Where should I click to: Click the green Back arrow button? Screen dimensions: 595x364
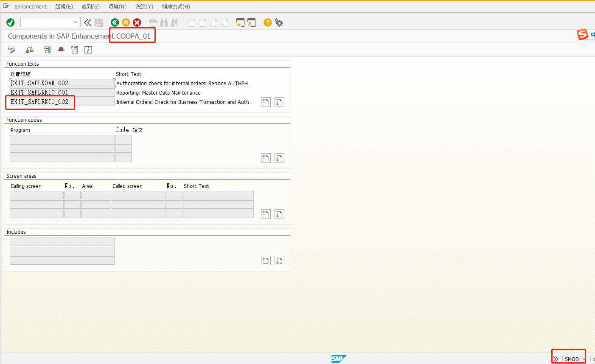click(115, 22)
